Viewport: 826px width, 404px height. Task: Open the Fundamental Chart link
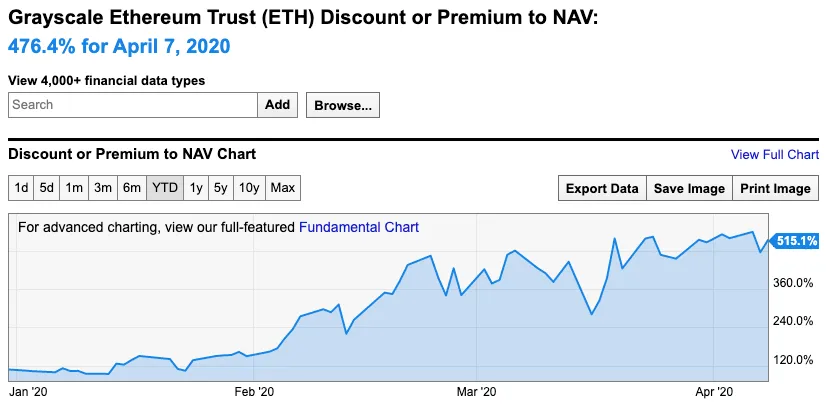359,228
